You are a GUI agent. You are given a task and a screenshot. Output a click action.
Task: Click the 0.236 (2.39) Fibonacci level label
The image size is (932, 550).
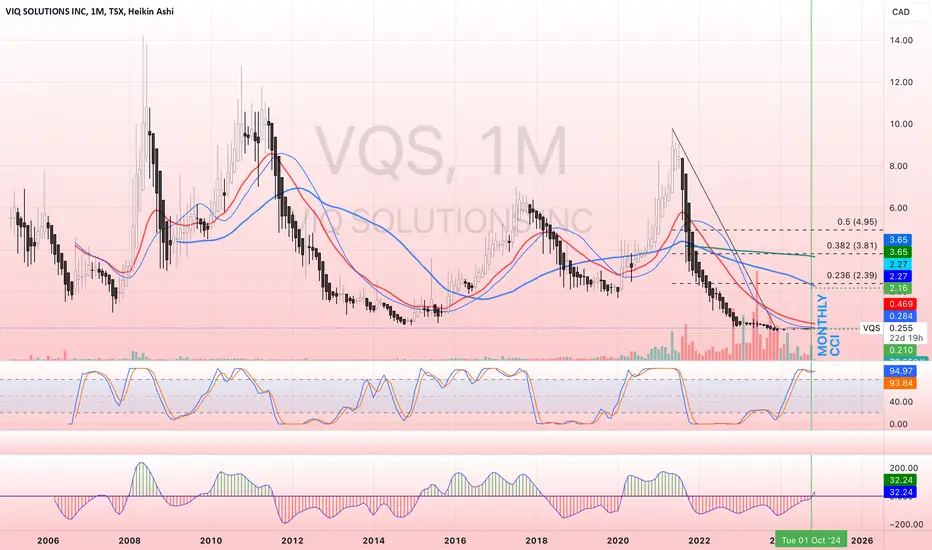tap(852, 275)
